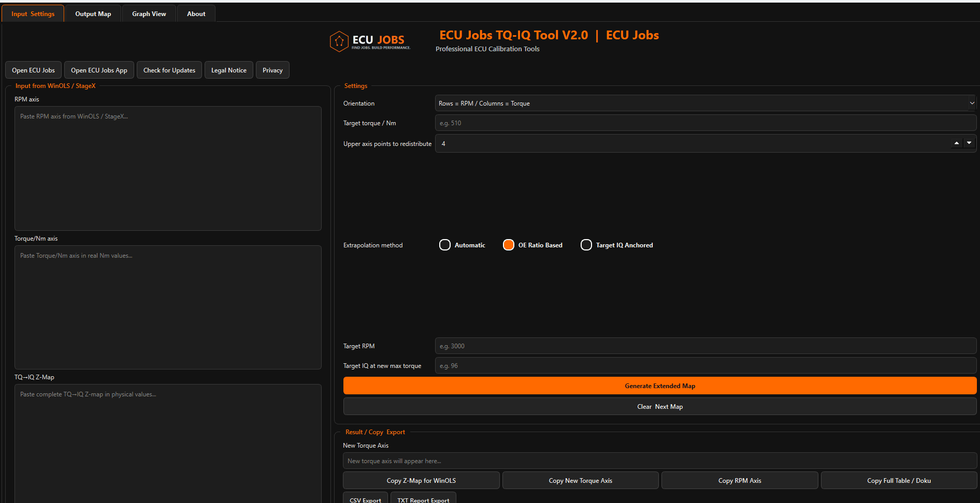Click Copy RPM Axis
980x503 pixels.
(740, 481)
